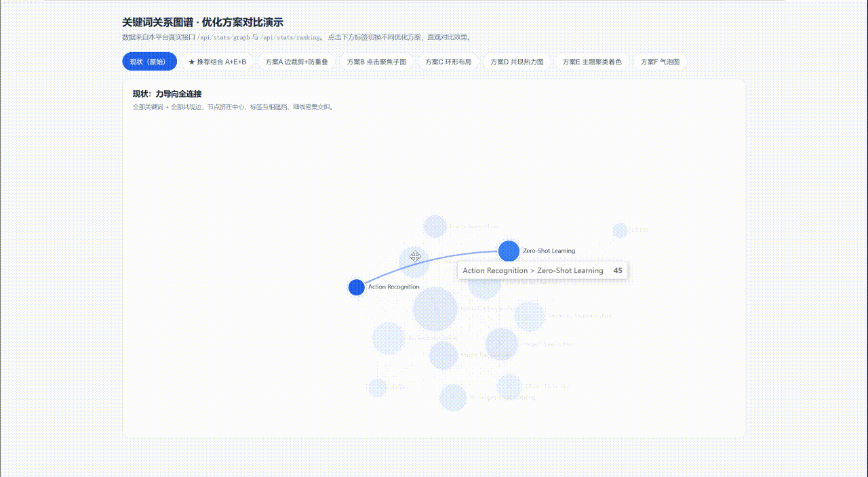Screen dimensions: 868x477
Task: Click the Zero-Shot Learning node circle
Action: [509, 251]
